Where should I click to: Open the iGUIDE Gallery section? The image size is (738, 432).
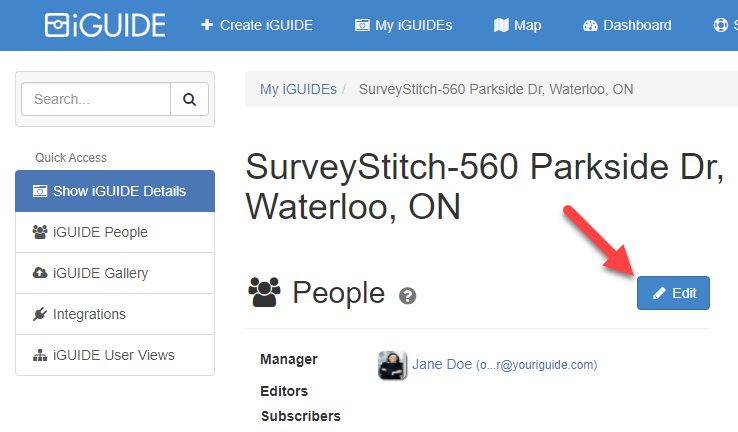[x=115, y=273]
